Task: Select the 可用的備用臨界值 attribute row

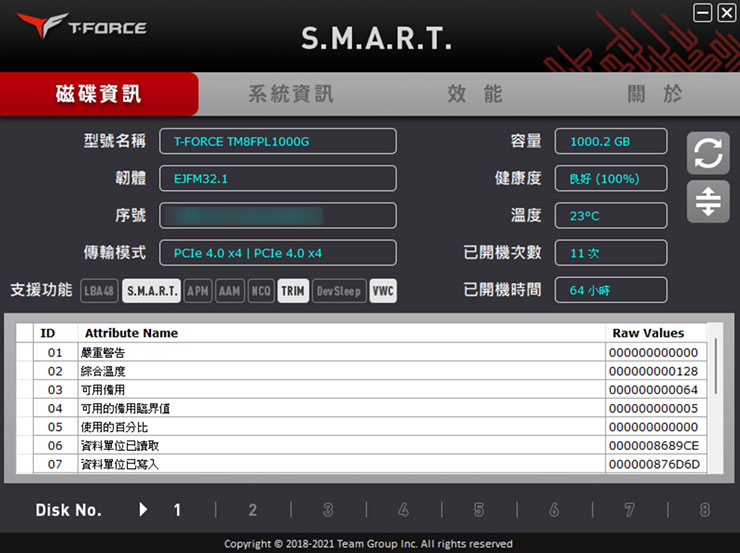Action: tap(362, 408)
